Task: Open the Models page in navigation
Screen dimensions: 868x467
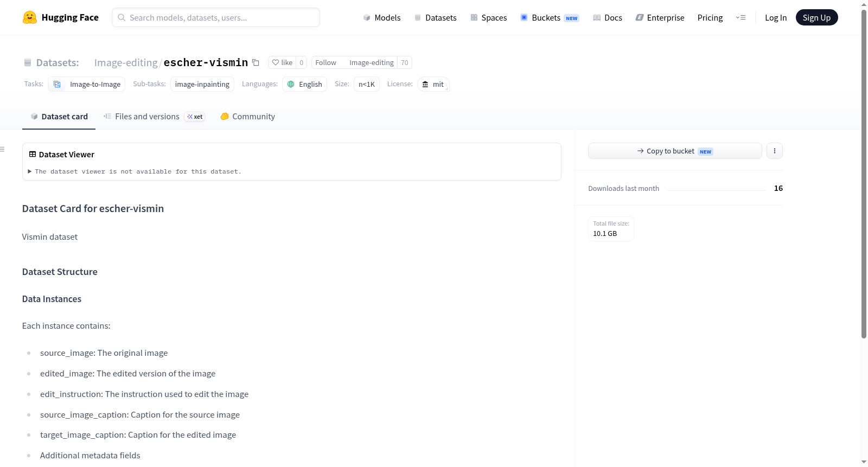Action: click(x=382, y=17)
